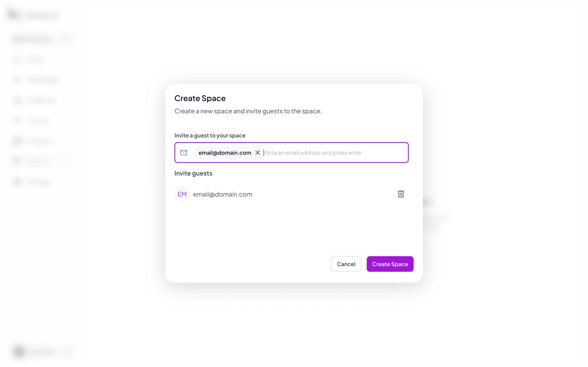Select the email@domain.com chip label
The width and height of the screenshot is (588, 367).
pyautogui.click(x=225, y=153)
